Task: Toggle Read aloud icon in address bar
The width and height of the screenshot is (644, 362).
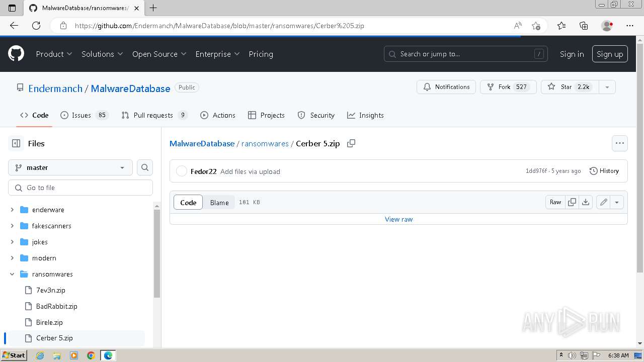Action: point(518,26)
